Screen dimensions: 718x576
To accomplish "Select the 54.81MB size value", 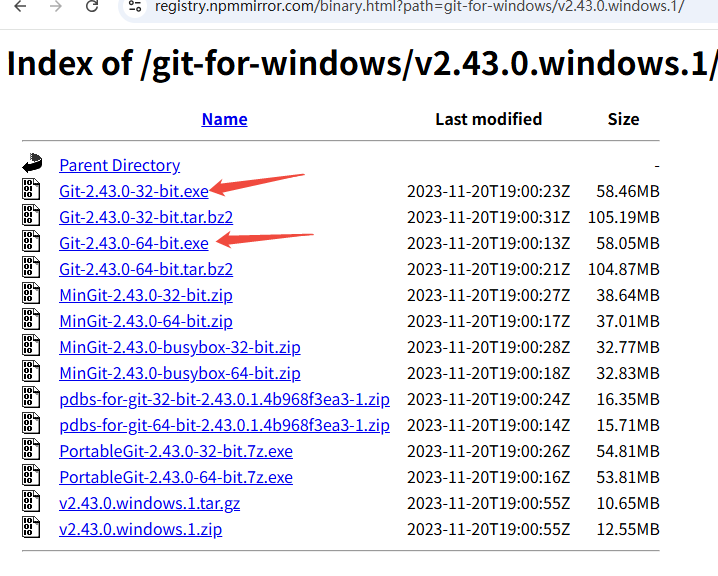I will (x=628, y=452).
